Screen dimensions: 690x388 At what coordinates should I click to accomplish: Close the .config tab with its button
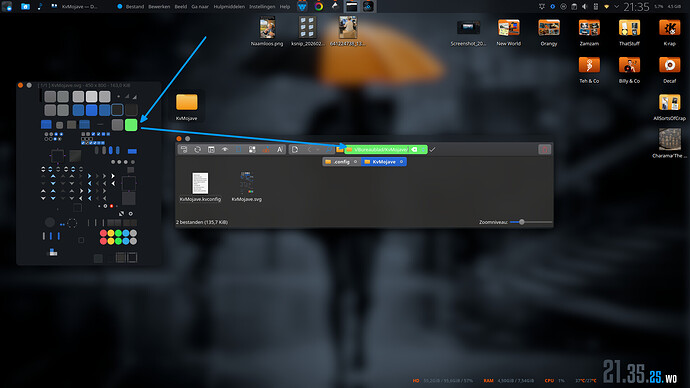click(356, 162)
